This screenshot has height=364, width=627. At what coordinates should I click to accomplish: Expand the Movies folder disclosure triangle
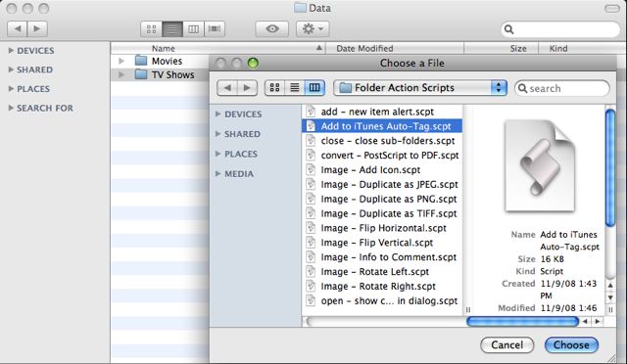pyautogui.click(x=121, y=61)
